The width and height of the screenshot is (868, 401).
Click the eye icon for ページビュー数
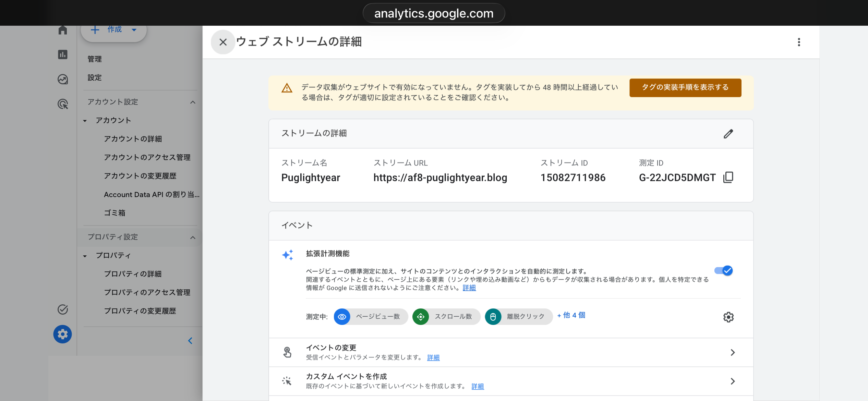click(x=342, y=316)
